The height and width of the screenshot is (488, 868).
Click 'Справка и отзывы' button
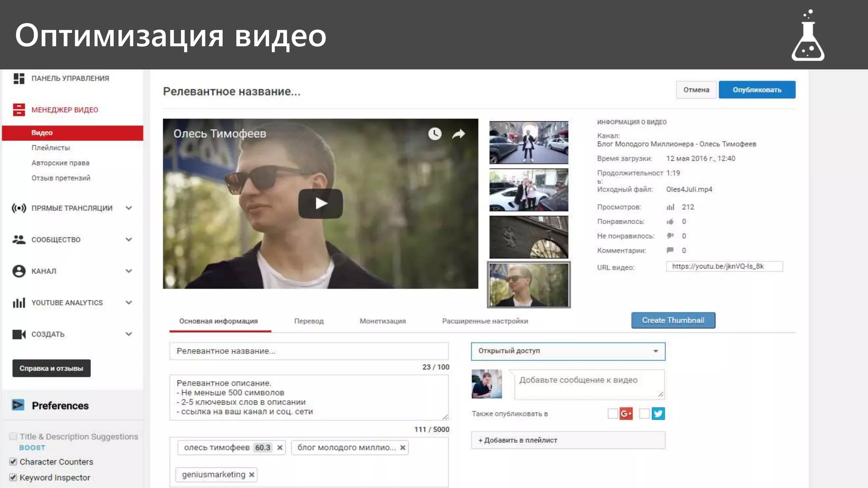[51, 368]
